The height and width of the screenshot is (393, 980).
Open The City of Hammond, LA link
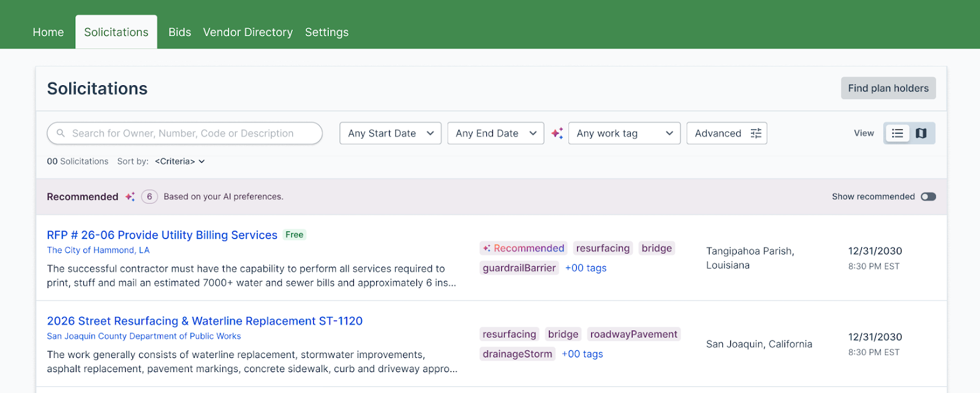tap(98, 250)
